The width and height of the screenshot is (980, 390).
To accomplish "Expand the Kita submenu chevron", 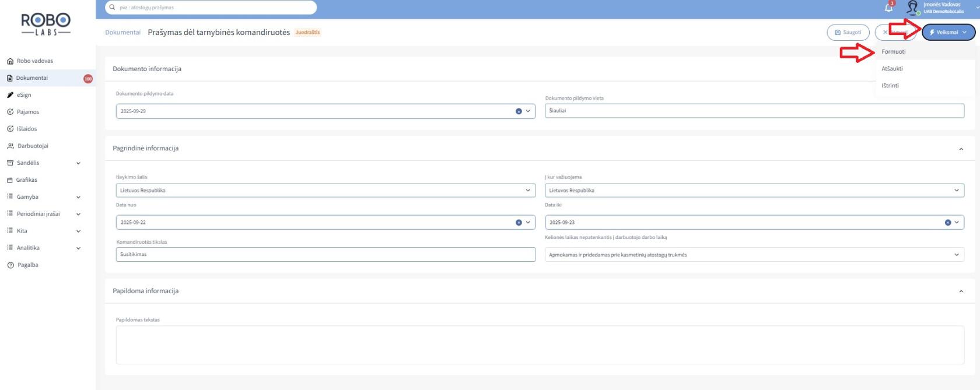I will [79, 231].
